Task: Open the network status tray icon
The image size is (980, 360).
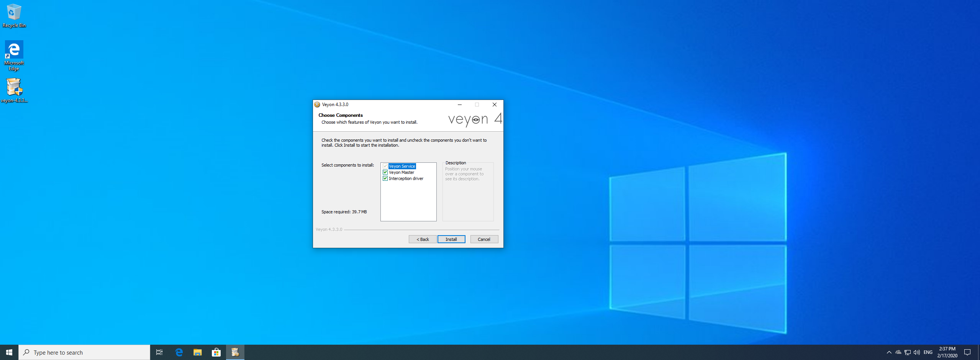Action: point(907,352)
